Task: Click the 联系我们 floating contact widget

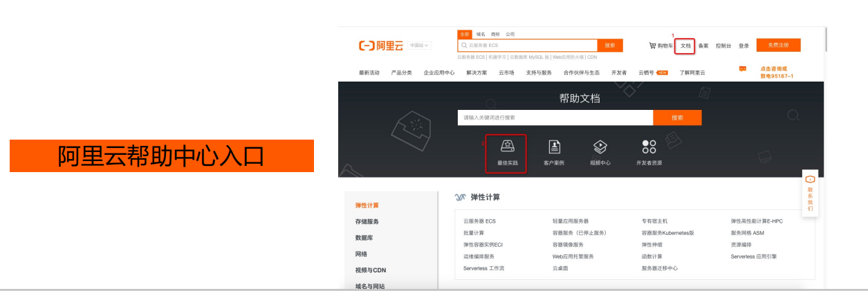Action: (810, 194)
